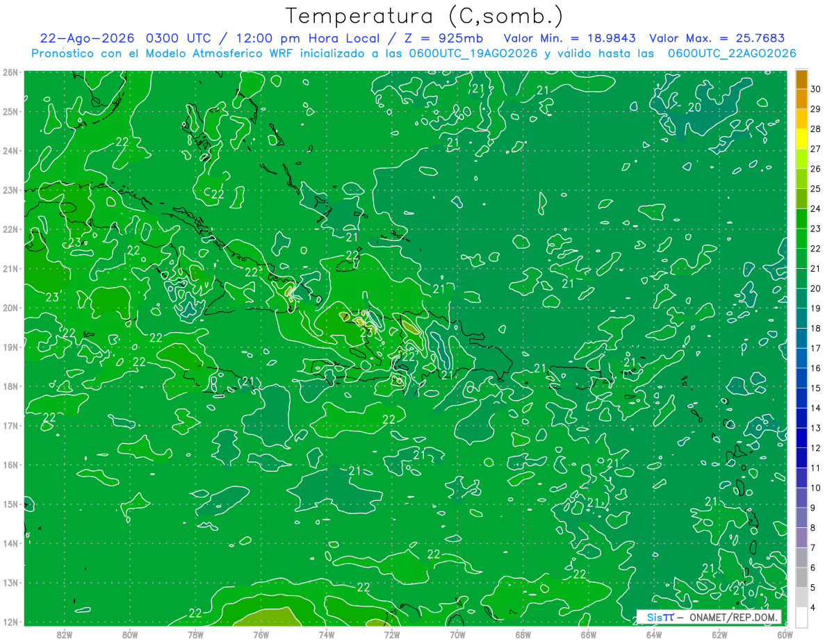Image resolution: width=834 pixels, height=644 pixels.
Task: Click the 26N latitude axis label
Action: [10, 72]
